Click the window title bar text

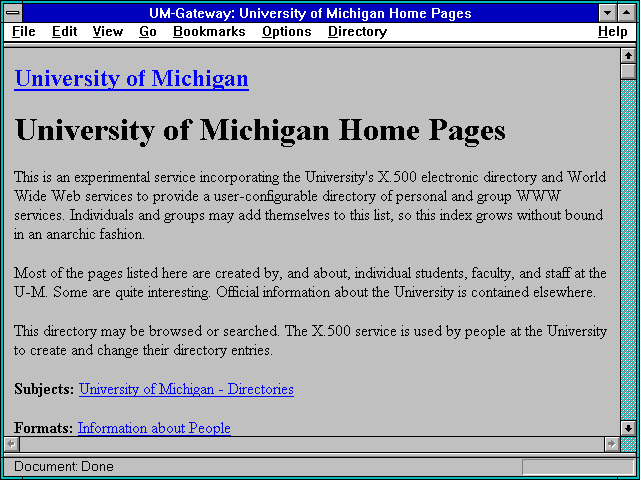(x=310, y=13)
